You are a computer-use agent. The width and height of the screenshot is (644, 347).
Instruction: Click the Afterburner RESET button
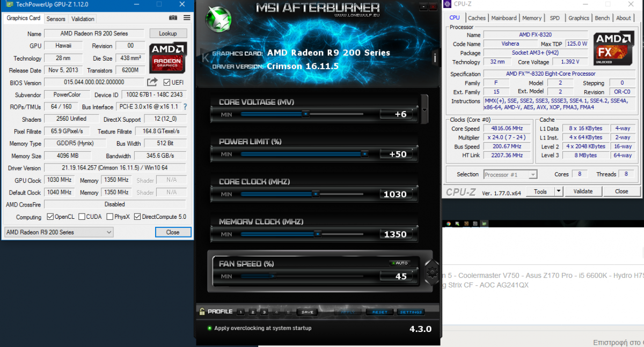pyautogui.click(x=379, y=312)
